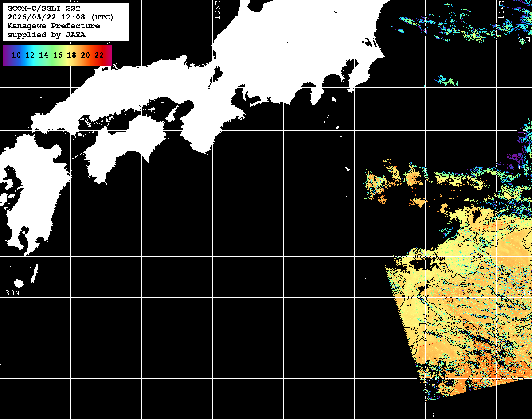Click the 'supplied by JAXA' credit text
Viewport: 532px width, 419px height.
coord(47,35)
